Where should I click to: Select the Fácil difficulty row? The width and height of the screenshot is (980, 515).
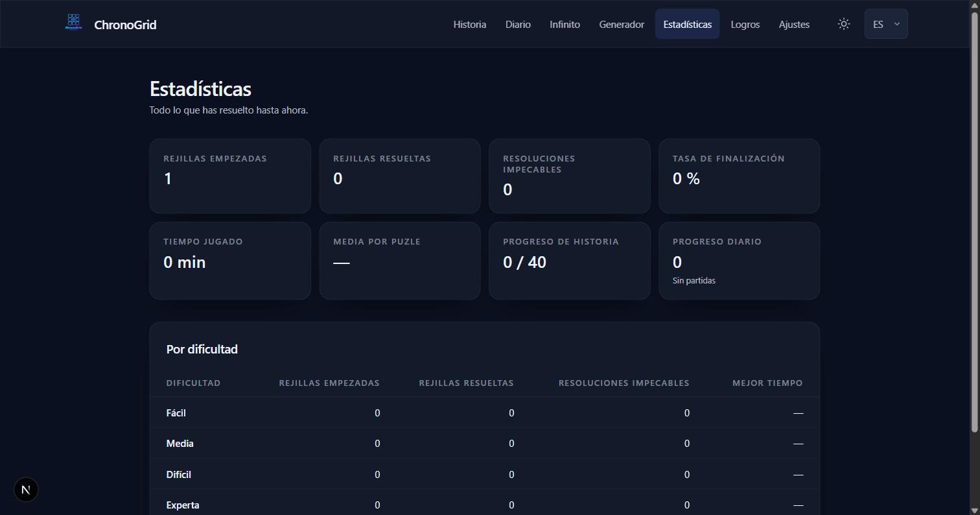484,413
